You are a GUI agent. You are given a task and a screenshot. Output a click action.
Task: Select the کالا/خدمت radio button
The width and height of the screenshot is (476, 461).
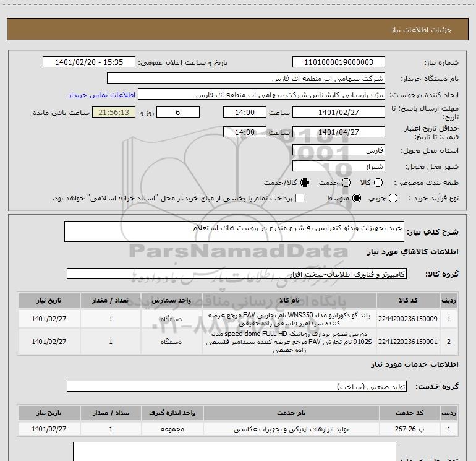[x=305, y=183]
